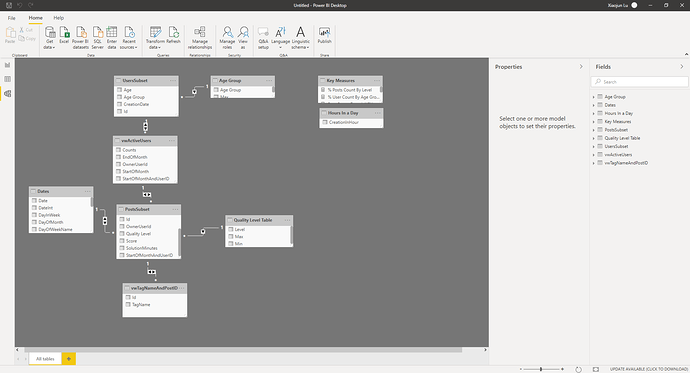Screen dimensions: 690x373
Task: Connect to SQL Server
Action: click(x=98, y=38)
